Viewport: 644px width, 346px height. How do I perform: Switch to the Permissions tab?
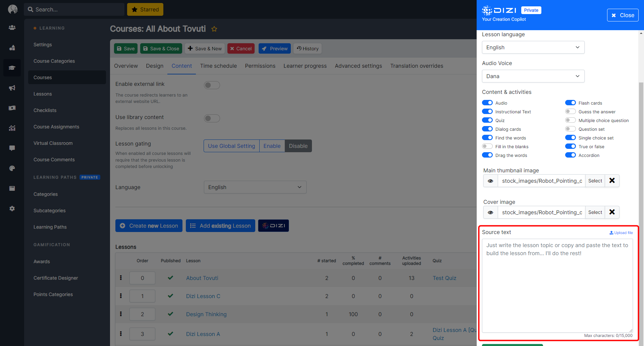coord(260,66)
